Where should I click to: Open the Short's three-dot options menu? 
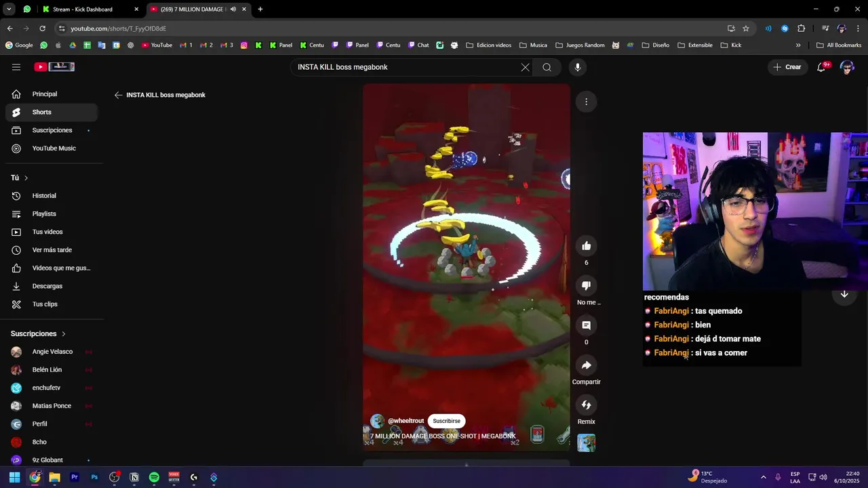586,102
